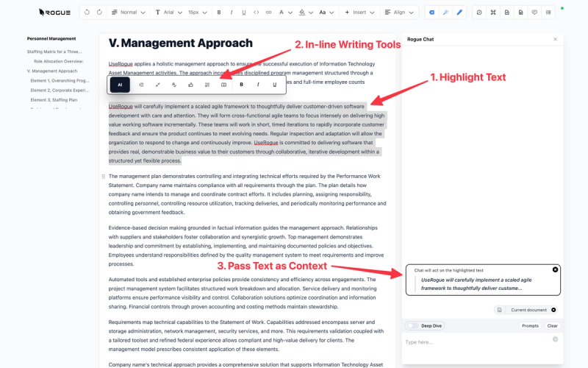Toggle the Deep Dive switch
This screenshot has width=588, height=368.
tap(412, 325)
